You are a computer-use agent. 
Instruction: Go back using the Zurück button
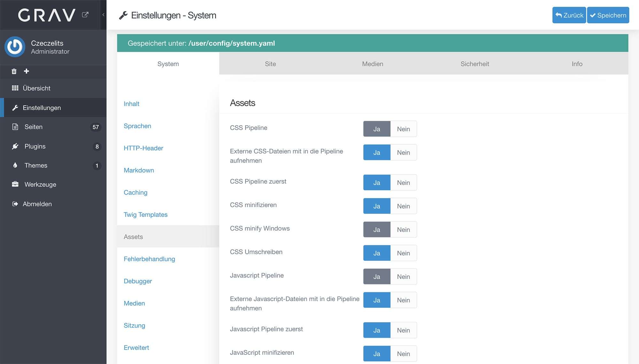(x=569, y=15)
